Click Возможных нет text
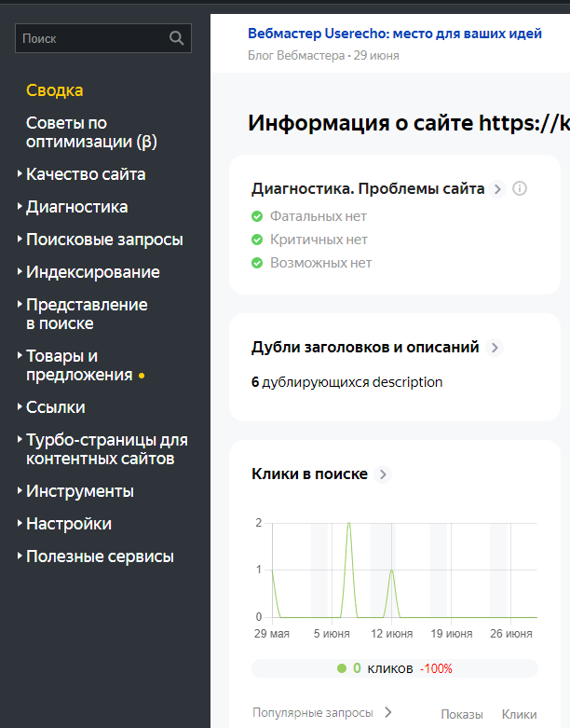The image size is (570, 728). 321,263
